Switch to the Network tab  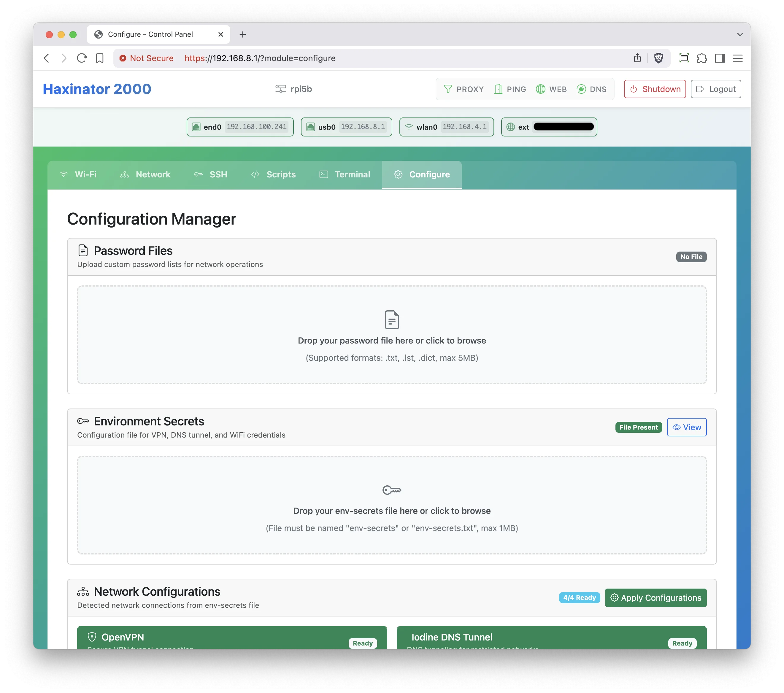(x=145, y=174)
